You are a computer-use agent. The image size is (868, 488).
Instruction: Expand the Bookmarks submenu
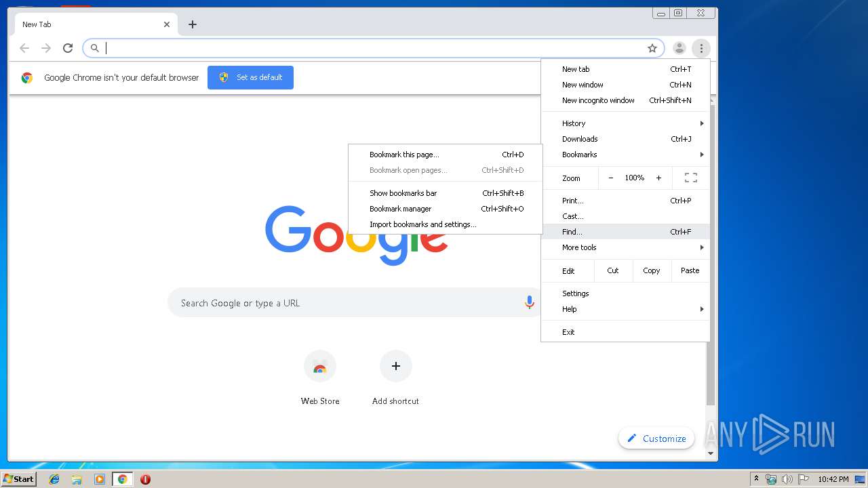click(625, 155)
